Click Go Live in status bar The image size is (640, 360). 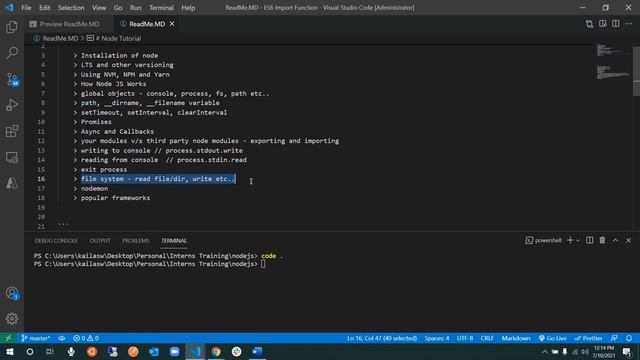pos(552,338)
